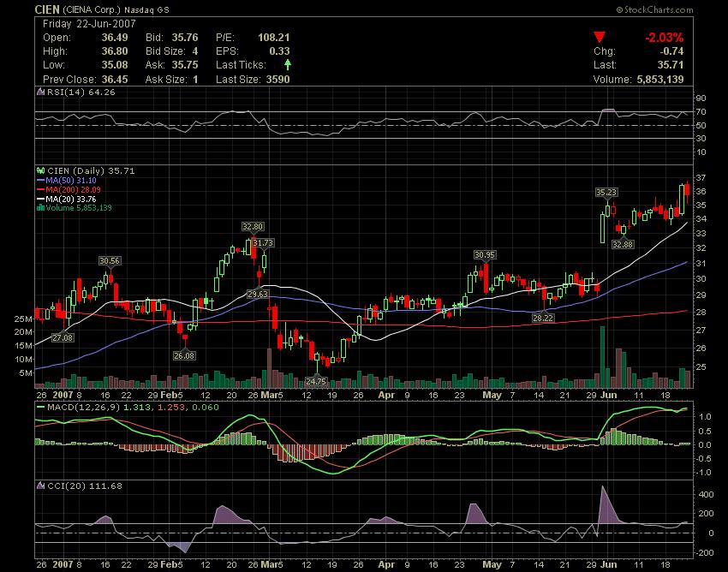Click the 'RSI(14) 64.26' label
This screenshot has width=728, height=572.
[x=81, y=92]
